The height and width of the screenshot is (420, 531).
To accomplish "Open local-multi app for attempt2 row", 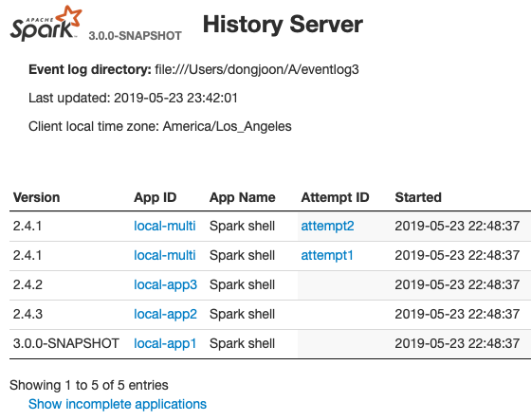I will tap(165, 226).
